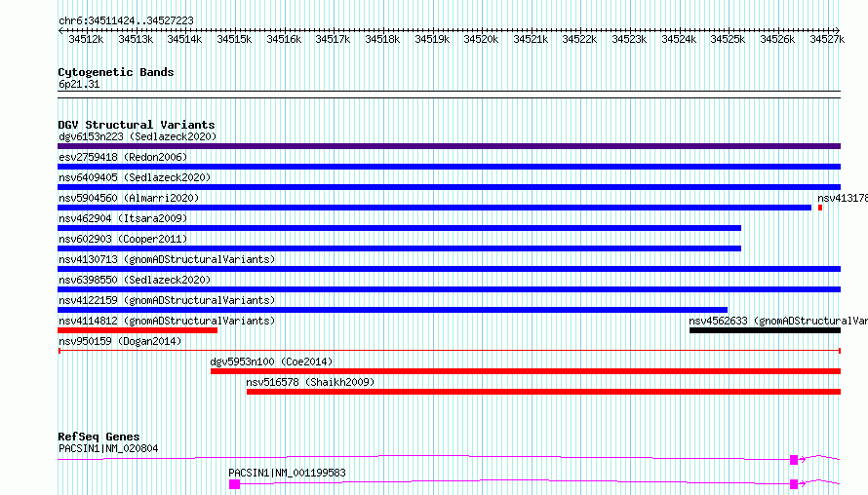Screen dimensions: 868x495
Task: Click the dgv6153n223 (Sedlazeck2020) purple variant bar
Action: point(449,146)
